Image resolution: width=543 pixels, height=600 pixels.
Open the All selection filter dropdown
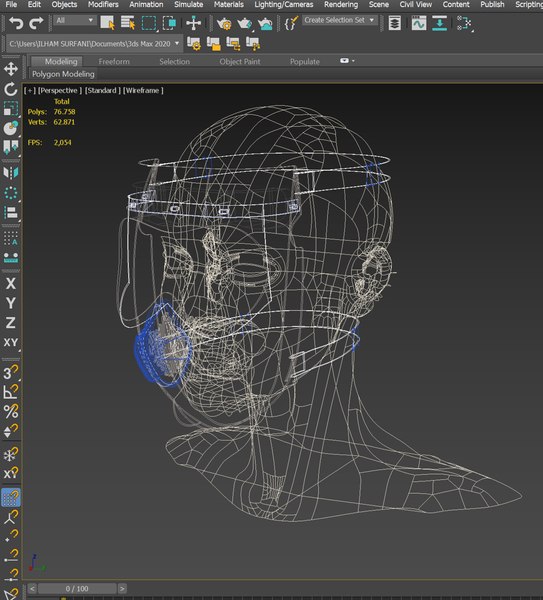[x=75, y=20]
